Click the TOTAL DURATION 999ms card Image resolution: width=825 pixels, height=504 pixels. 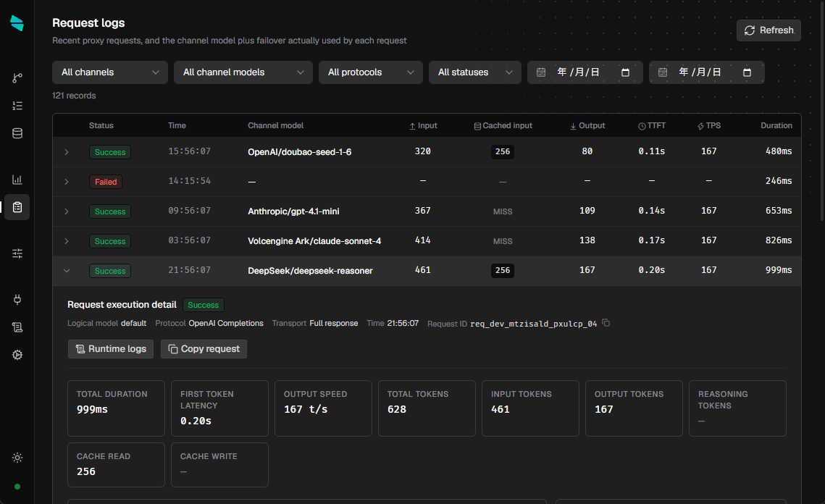(x=117, y=408)
